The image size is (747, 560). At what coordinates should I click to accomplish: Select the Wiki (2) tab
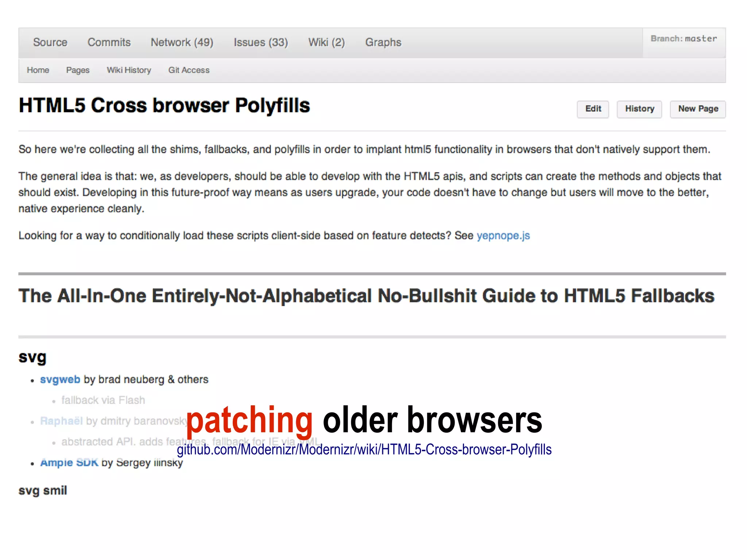(x=326, y=42)
